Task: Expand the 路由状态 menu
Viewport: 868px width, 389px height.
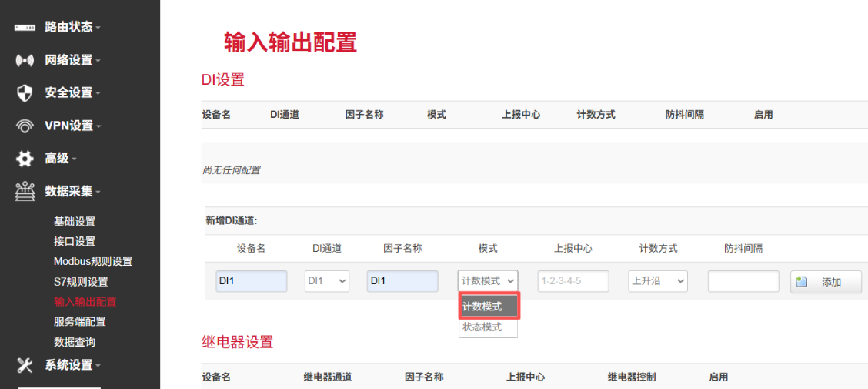Action: coord(72,27)
